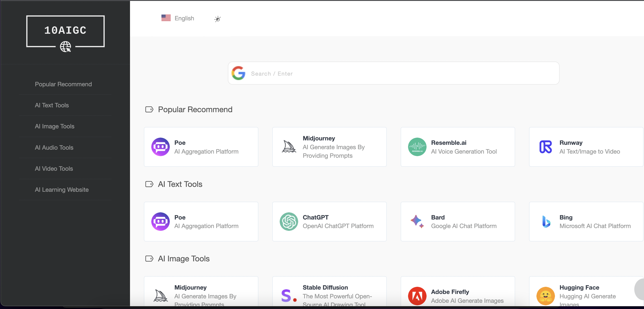Click 'Adobe AI Generate Images' description text

[467, 300]
